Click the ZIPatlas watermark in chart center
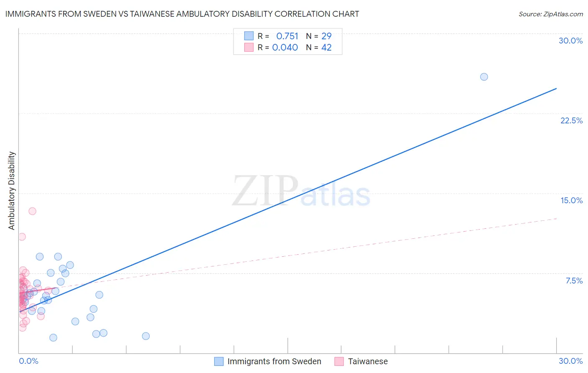This screenshot has width=588, height=373. pos(301,191)
